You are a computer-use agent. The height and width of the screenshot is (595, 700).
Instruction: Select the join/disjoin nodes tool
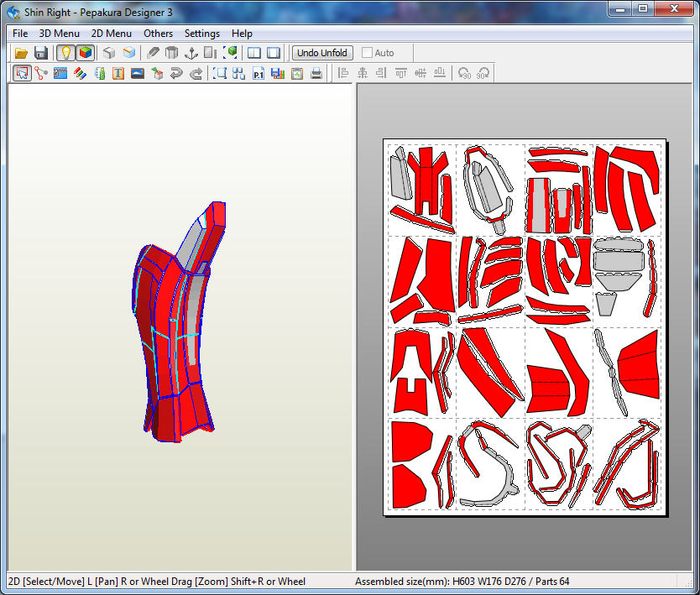click(x=41, y=73)
